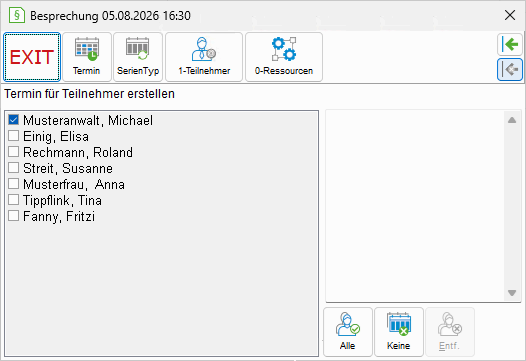Open the 1-Teilnehmer participants tab
Screen dimensions: 526x361
coord(204,57)
